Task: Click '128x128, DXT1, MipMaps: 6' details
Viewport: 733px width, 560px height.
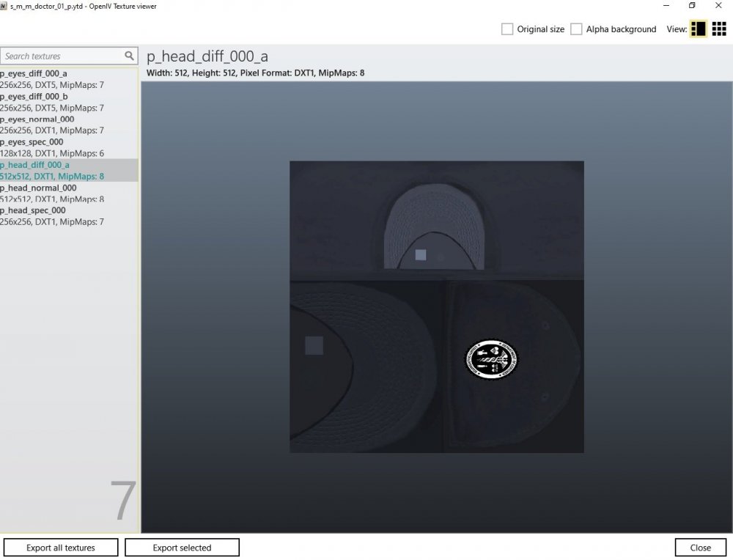Action: click(x=52, y=153)
